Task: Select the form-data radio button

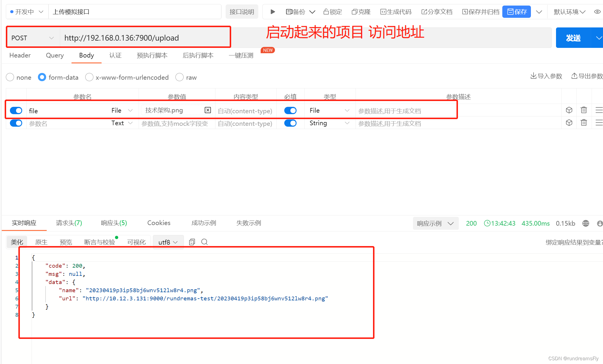Action: point(42,77)
